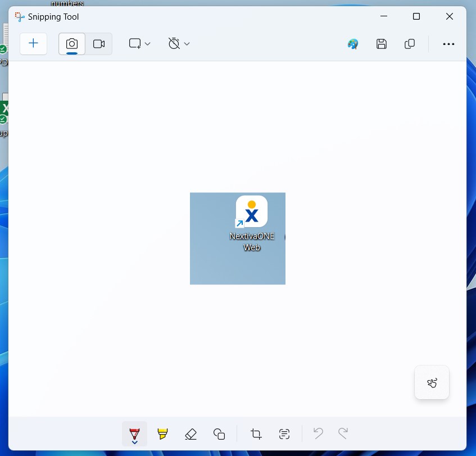
Task: Switch to Record (video) mode
Action: [x=99, y=44]
